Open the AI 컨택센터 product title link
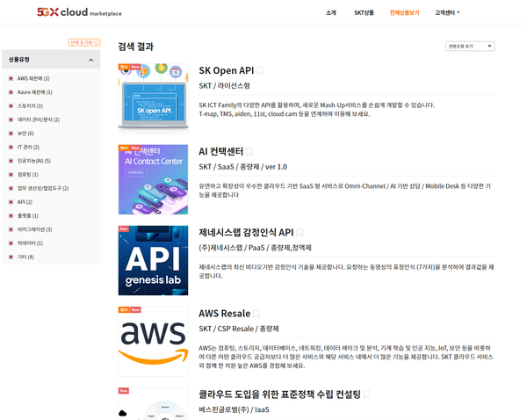 pos(220,152)
